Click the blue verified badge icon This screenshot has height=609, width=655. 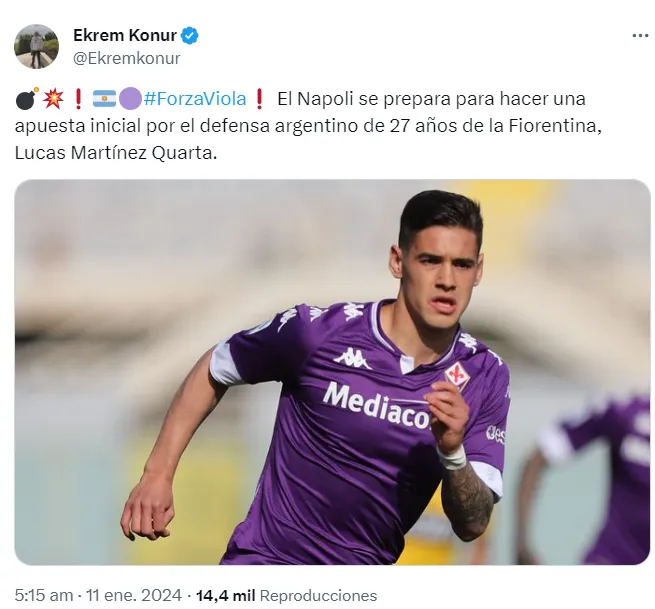[190, 36]
